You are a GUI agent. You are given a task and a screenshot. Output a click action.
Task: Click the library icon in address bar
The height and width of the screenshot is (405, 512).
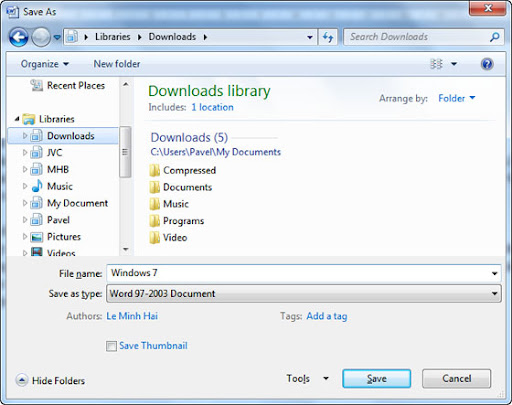pos(71,37)
